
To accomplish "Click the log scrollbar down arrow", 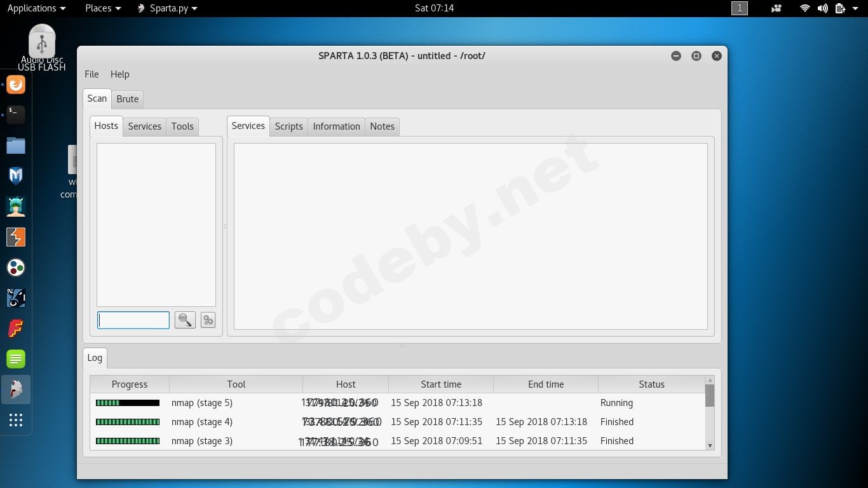I will pos(710,445).
